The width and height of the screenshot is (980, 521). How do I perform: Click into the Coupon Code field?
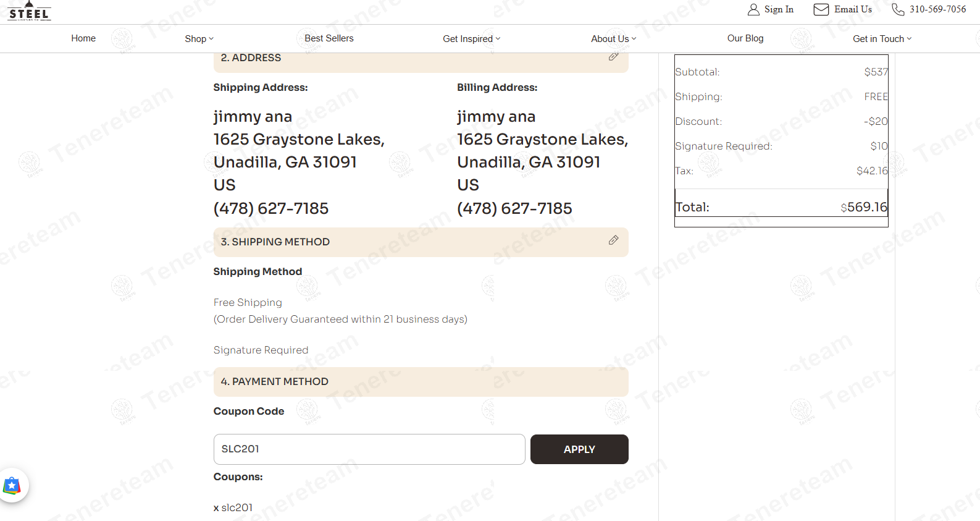[369, 449]
